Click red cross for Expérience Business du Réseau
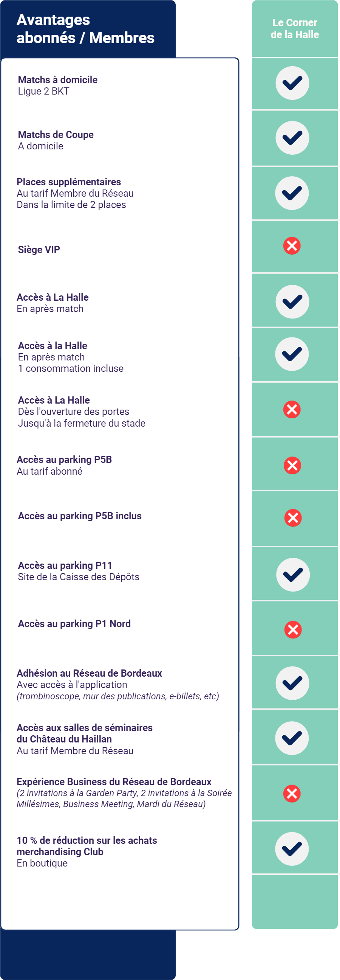Image resolution: width=340 pixels, height=980 pixels. pyautogui.click(x=292, y=794)
